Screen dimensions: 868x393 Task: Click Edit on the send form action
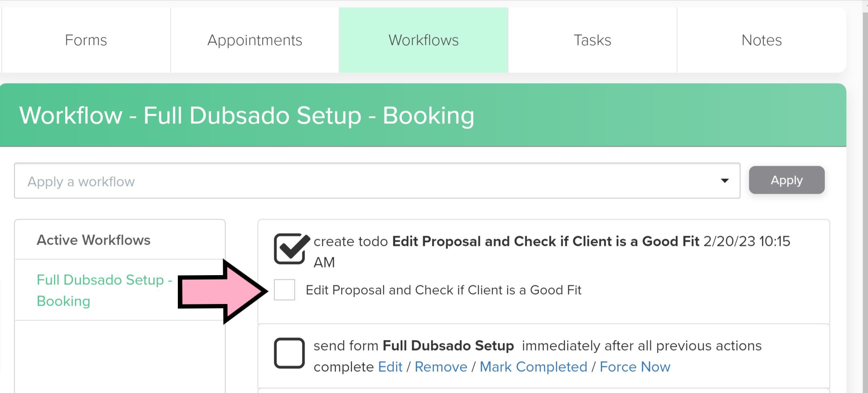(x=390, y=367)
